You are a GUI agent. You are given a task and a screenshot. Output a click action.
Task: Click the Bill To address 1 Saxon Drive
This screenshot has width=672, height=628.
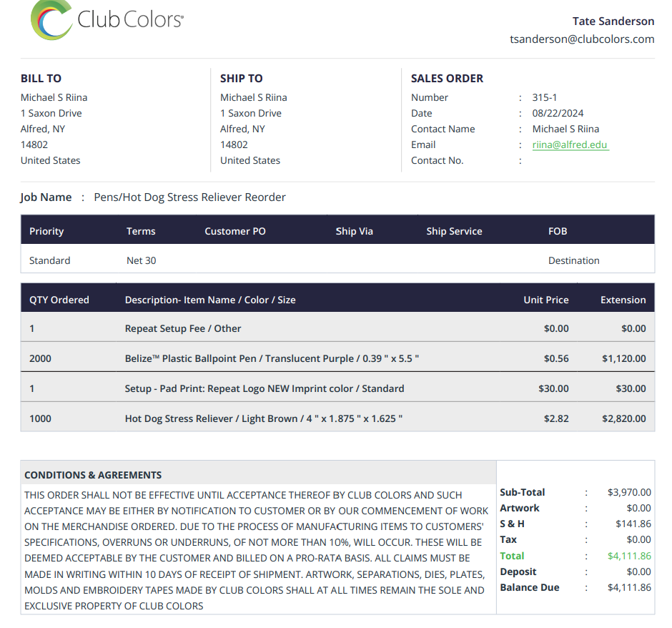51,113
